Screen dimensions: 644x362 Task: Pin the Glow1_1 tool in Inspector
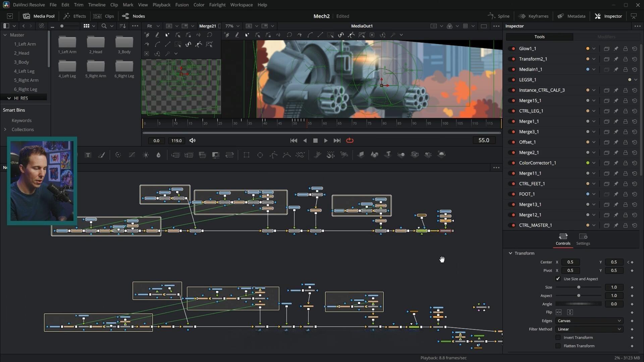pyautogui.click(x=616, y=49)
